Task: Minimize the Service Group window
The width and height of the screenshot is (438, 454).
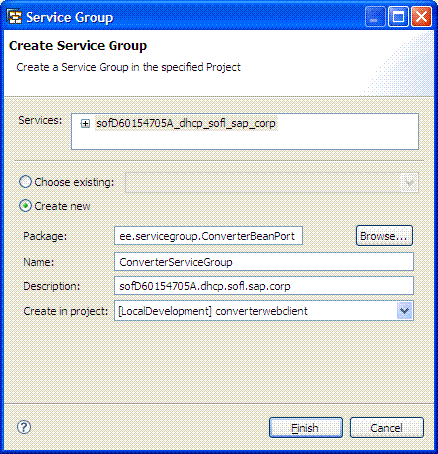Action: click(375, 17)
